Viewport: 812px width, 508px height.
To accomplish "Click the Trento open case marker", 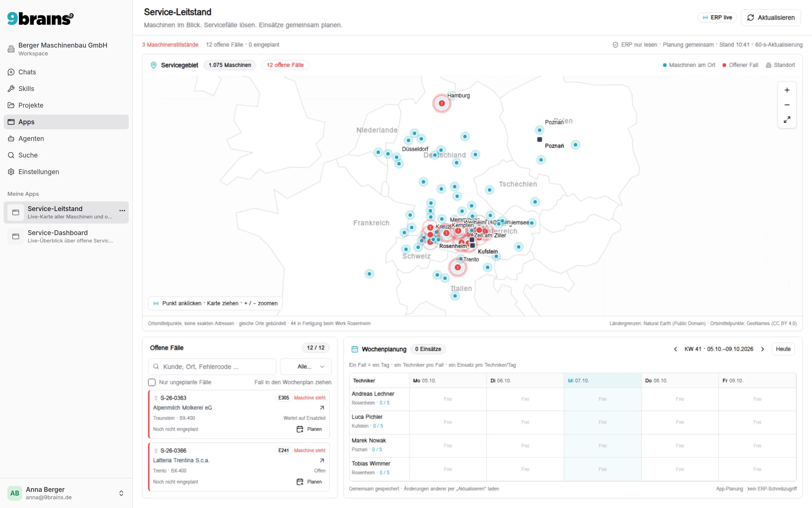I will pos(457,267).
